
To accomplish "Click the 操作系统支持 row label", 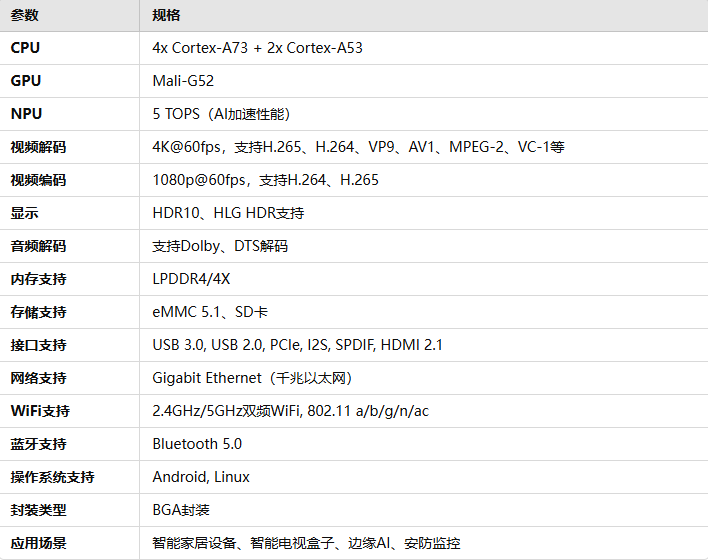I will pos(52,477).
